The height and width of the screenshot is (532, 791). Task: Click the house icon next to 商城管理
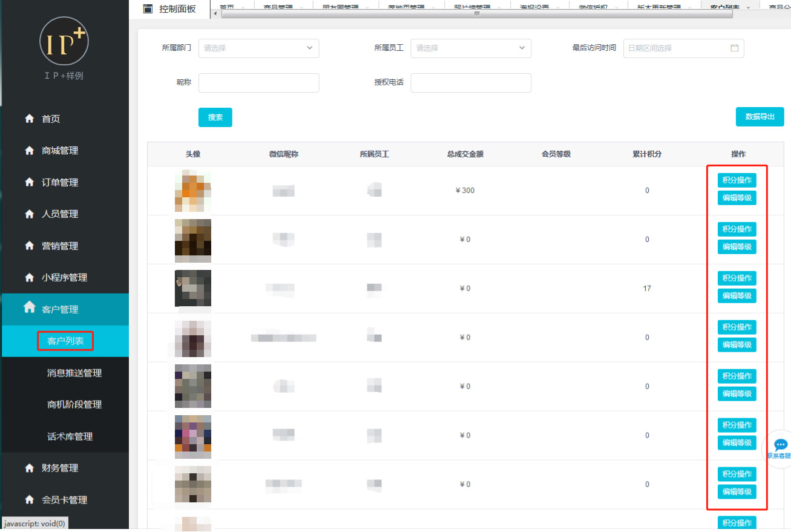tap(29, 150)
